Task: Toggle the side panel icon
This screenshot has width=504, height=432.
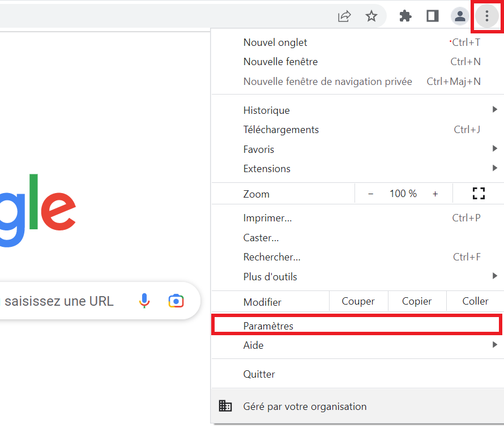Action: [433, 16]
